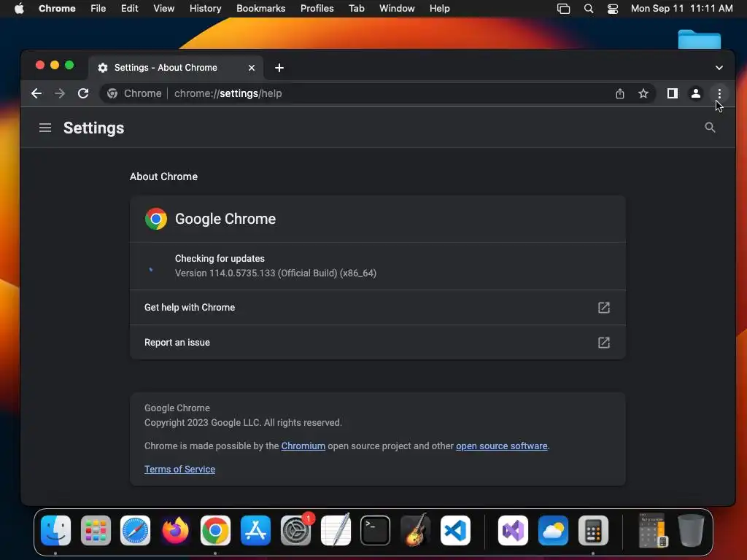
Task: Click the Chrome site info icon in address bar
Action: (112, 93)
